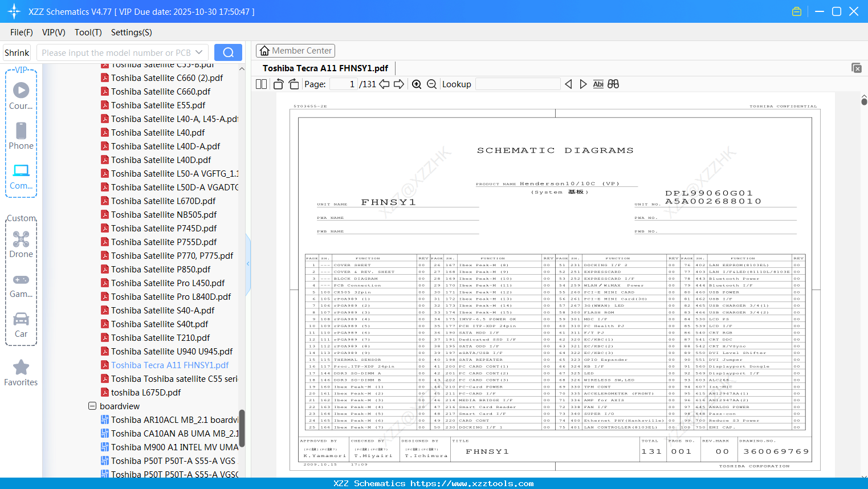Open the Car category
868x489 pixels.
[x=21, y=325]
